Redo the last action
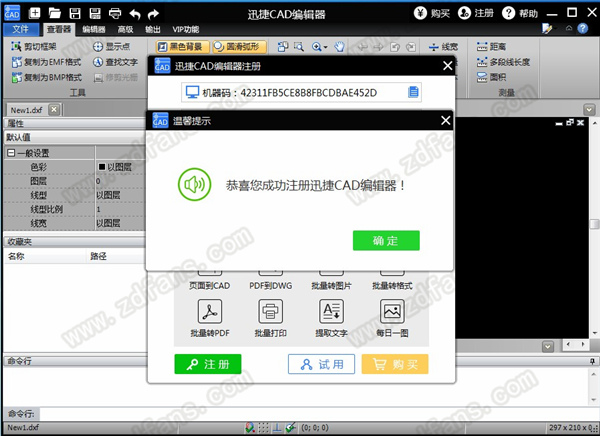Screen dimensions: 600x436 153,14
